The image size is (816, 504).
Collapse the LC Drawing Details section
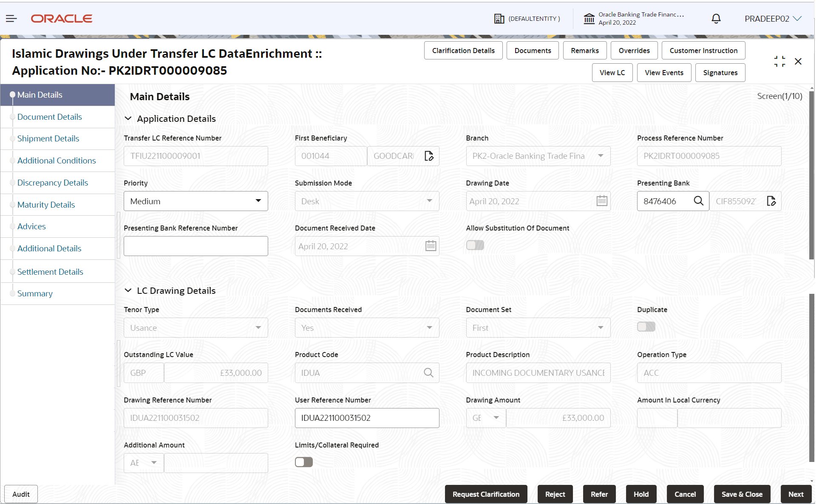click(128, 290)
